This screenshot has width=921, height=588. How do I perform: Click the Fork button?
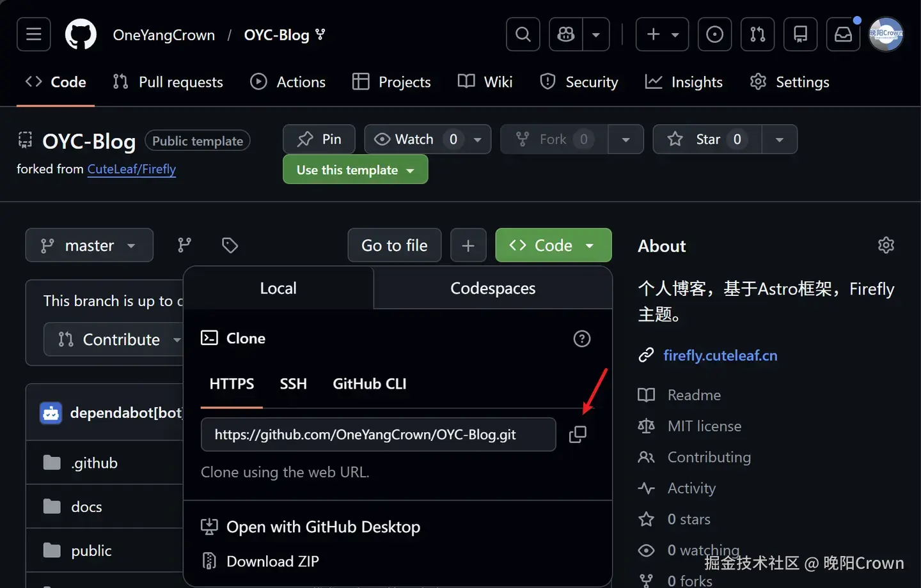[x=554, y=139]
